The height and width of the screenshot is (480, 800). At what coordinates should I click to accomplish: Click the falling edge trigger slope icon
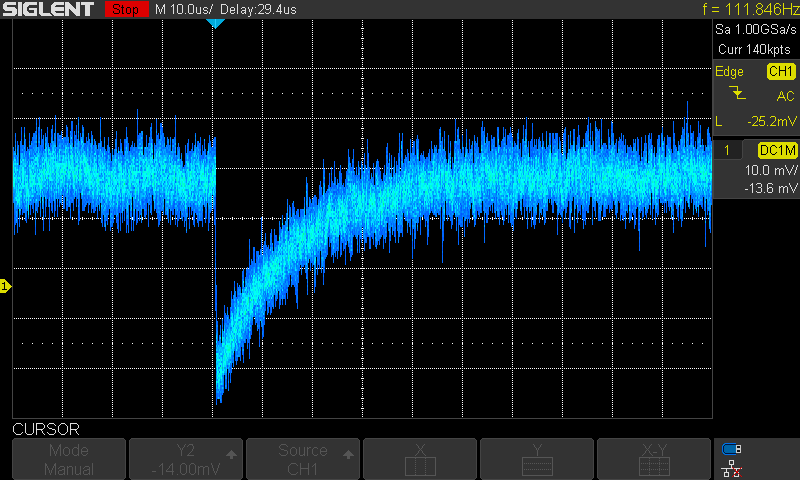click(737, 93)
